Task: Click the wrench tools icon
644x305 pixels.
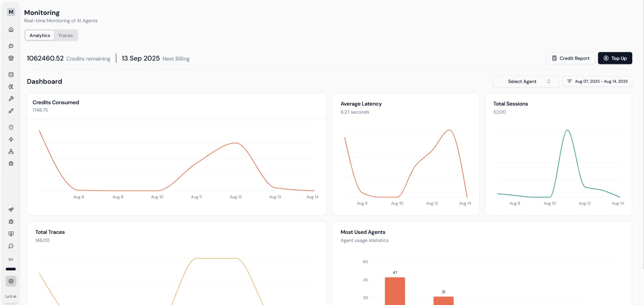Action: click(11, 99)
